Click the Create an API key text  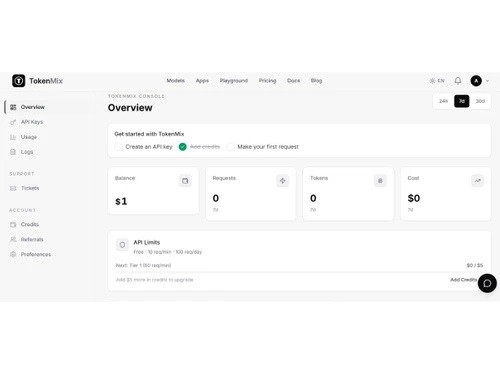(x=149, y=147)
